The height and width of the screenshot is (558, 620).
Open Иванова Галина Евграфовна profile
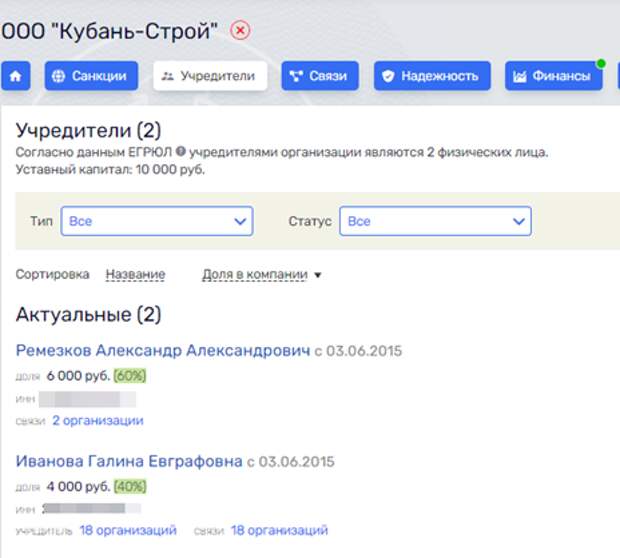[129, 461]
